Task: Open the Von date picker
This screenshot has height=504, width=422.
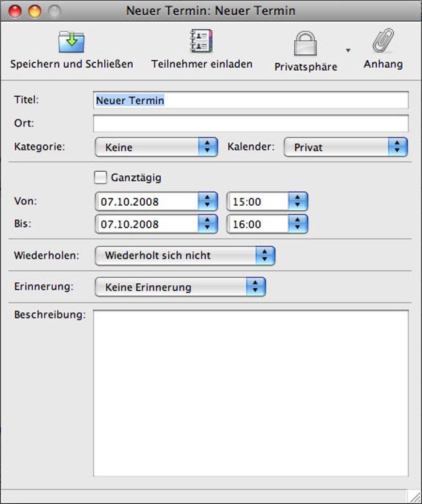Action: (207, 201)
